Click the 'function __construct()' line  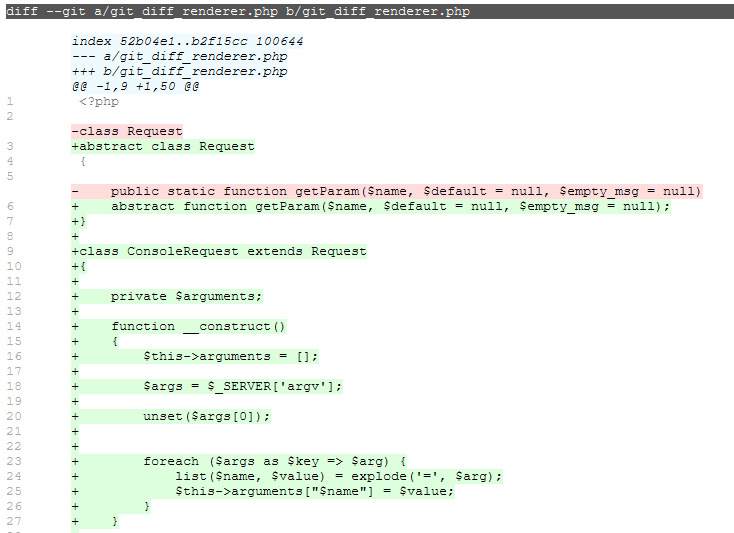coord(179,326)
